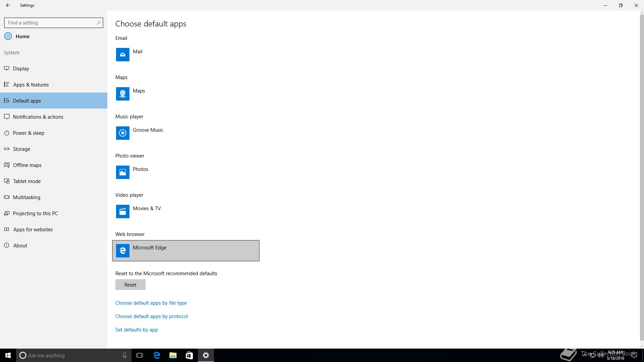644x362 pixels.
Task: Click the taskbar clock showing 5/18/2016
Action: (615, 355)
